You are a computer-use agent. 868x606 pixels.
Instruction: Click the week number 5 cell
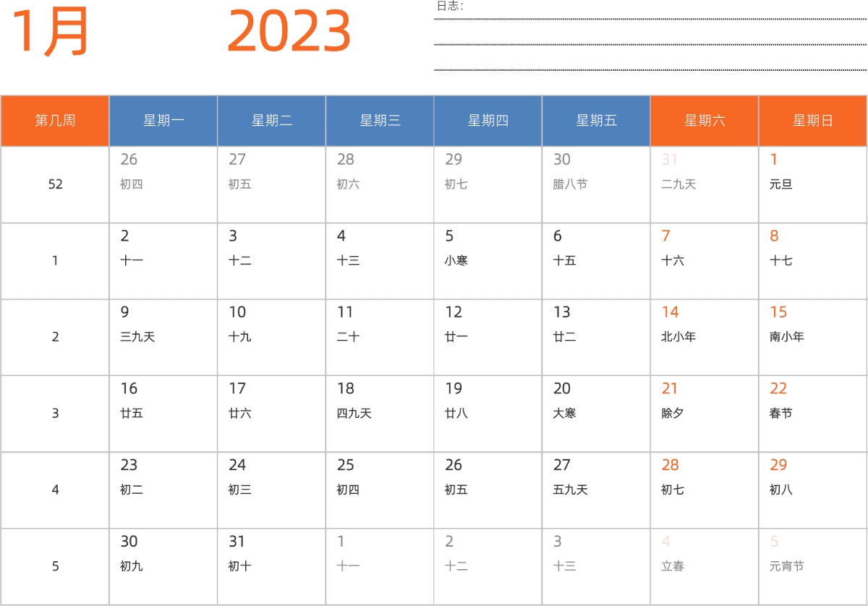pyautogui.click(x=55, y=567)
